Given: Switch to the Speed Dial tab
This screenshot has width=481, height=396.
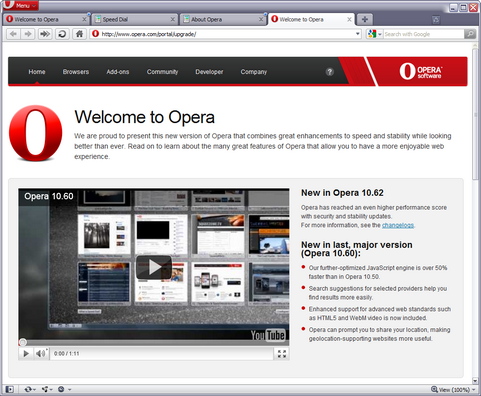Looking at the screenshot, I should (x=134, y=19).
